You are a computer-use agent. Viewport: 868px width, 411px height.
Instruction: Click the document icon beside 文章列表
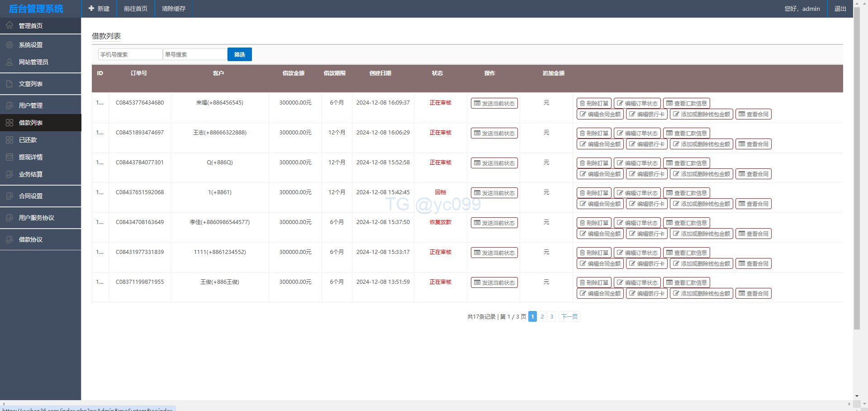click(x=9, y=84)
